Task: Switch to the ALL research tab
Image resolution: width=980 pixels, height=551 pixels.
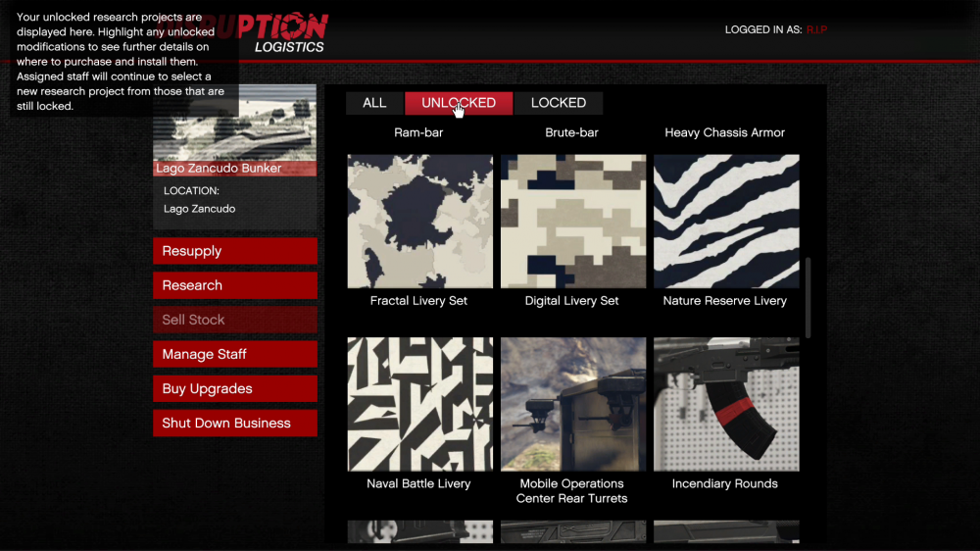Action: tap(374, 103)
